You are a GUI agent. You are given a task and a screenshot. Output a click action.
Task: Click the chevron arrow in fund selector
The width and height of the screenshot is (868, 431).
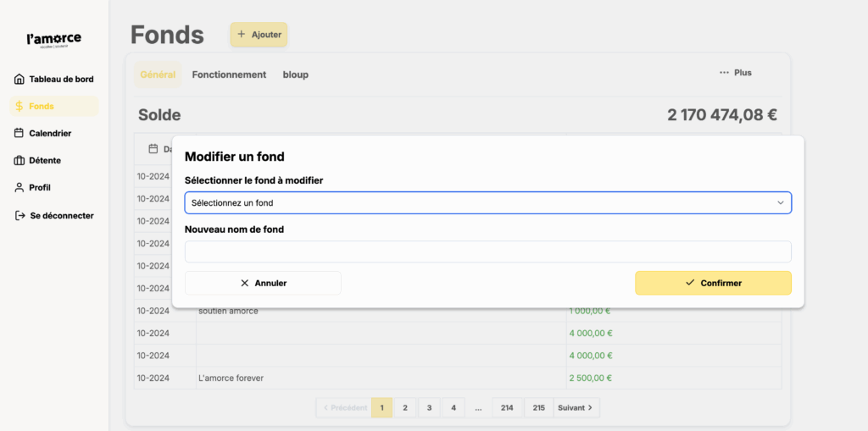pos(780,203)
